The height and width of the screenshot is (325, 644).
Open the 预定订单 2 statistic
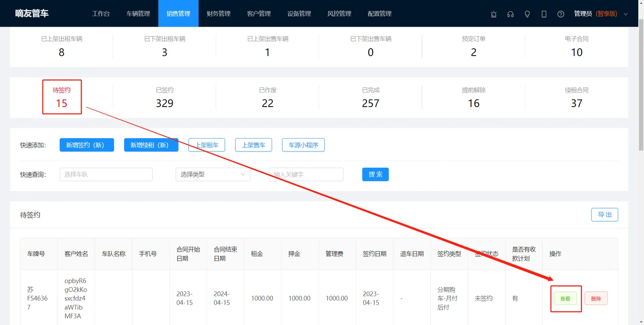(474, 46)
